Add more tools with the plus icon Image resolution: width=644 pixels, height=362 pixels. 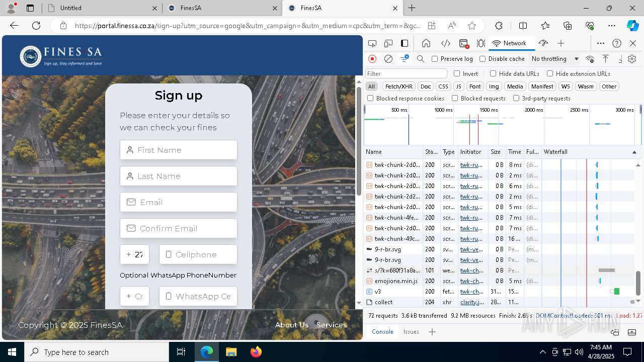(561, 43)
